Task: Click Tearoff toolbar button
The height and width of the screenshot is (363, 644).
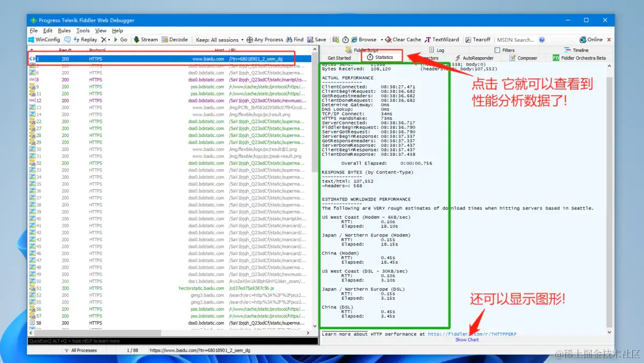Action: click(478, 40)
